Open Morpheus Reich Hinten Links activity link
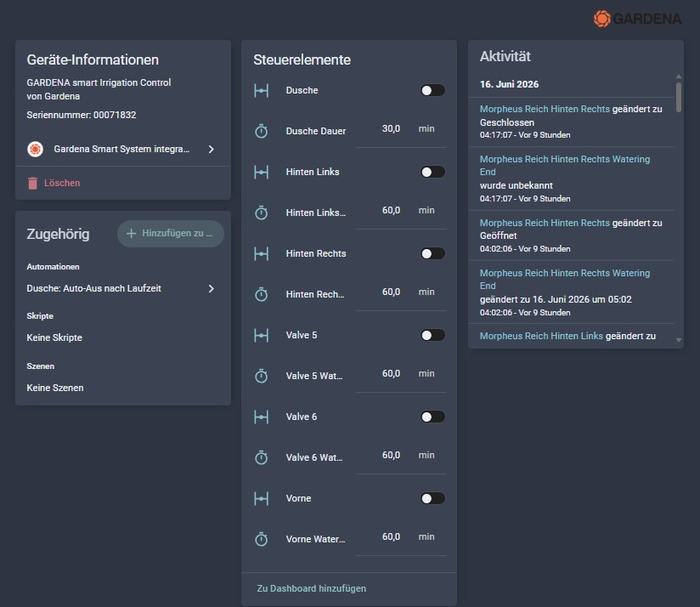The height and width of the screenshot is (607, 700). click(541, 336)
